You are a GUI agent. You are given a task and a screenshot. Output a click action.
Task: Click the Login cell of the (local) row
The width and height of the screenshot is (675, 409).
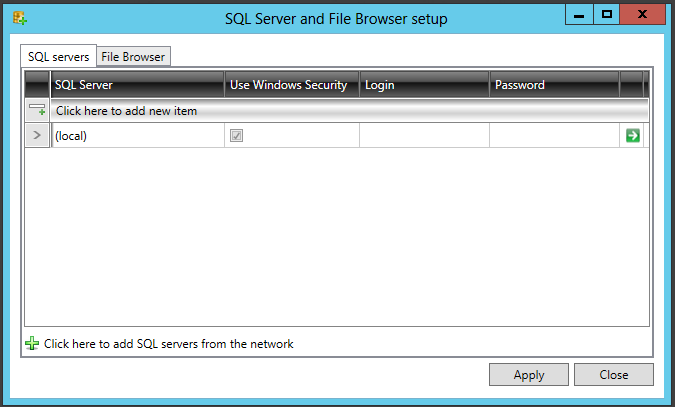click(424, 136)
